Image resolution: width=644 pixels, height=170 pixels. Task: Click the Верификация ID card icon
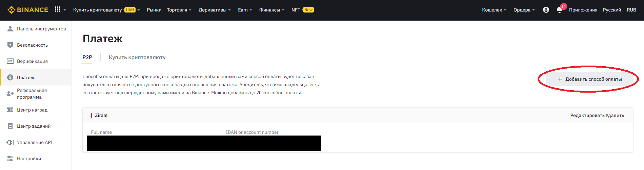tap(10, 61)
